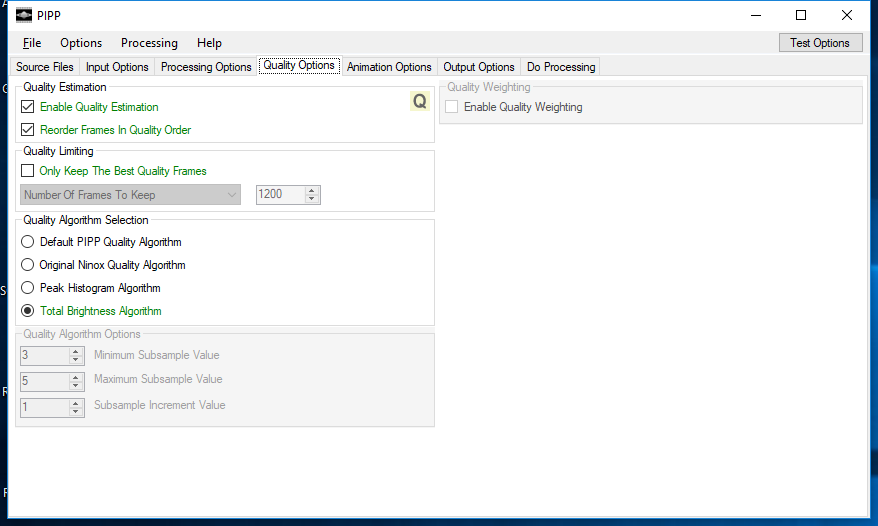Click the Subsample Increment Value field

click(x=45, y=407)
